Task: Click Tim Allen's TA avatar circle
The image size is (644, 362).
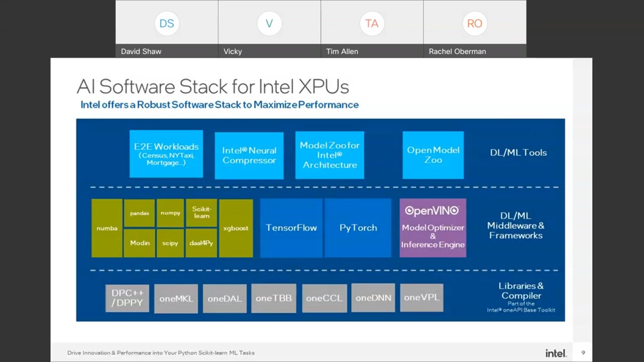Action: (372, 24)
